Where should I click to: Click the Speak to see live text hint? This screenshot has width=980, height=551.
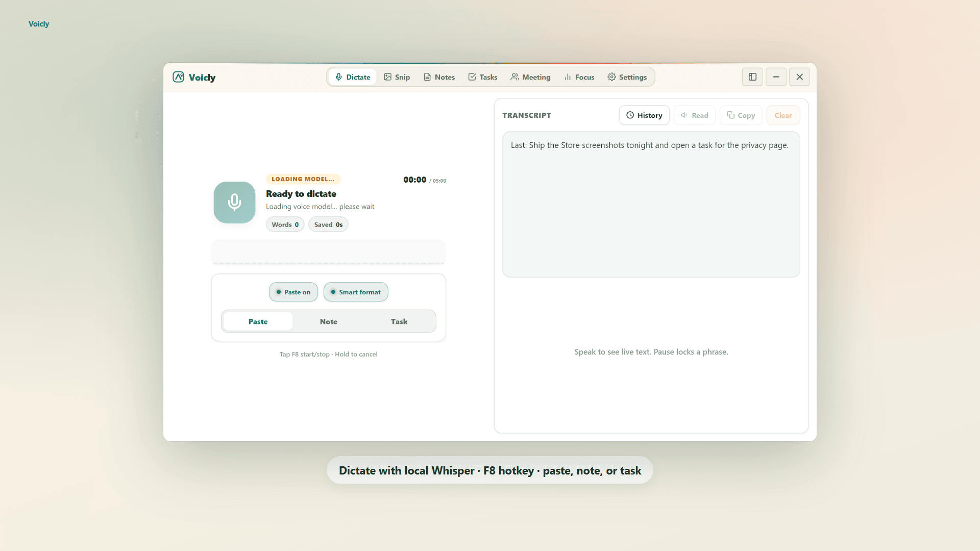[651, 352]
